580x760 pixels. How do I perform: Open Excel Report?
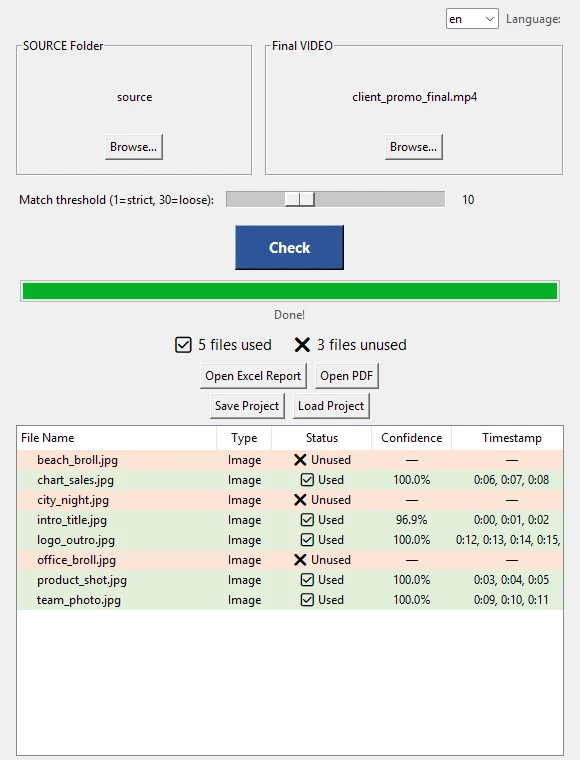pyautogui.click(x=253, y=376)
